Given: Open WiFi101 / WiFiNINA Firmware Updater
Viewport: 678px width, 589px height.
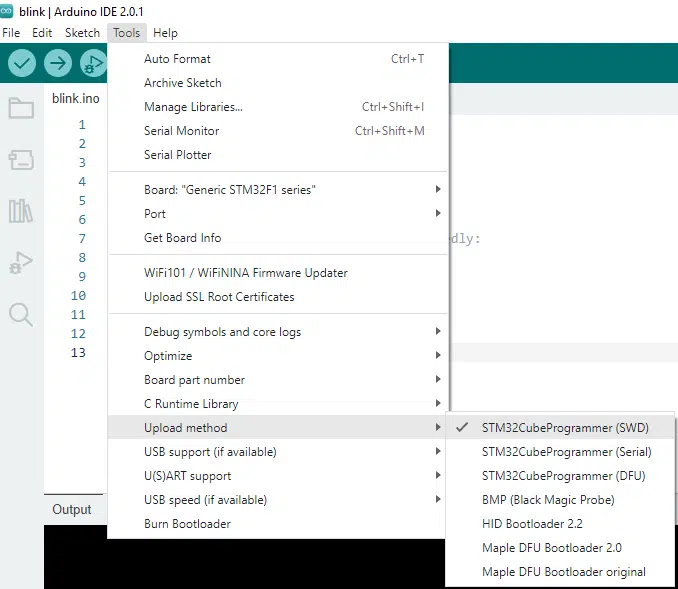Looking at the screenshot, I should pos(278,273).
